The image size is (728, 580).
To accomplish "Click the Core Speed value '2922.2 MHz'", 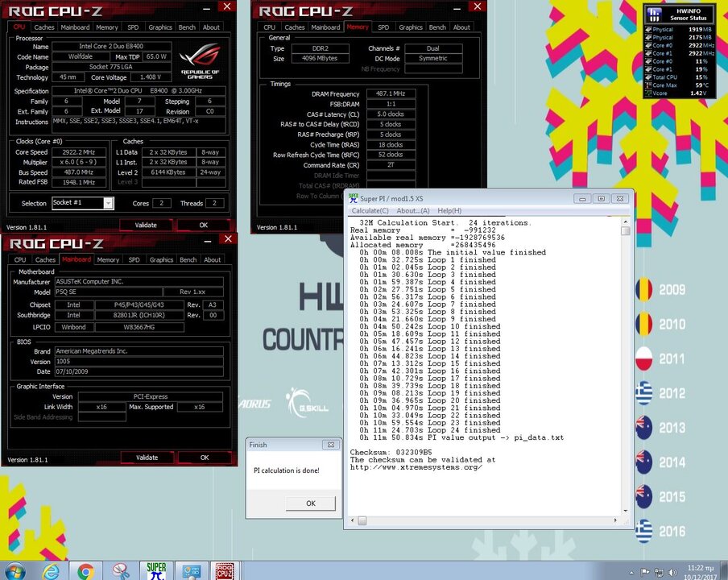I will pyautogui.click(x=78, y=152).
